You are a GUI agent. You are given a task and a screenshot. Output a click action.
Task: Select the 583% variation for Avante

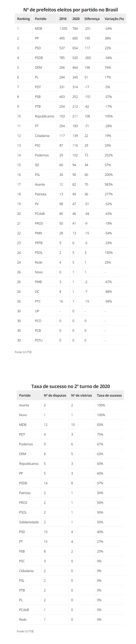tap(108, 184)
